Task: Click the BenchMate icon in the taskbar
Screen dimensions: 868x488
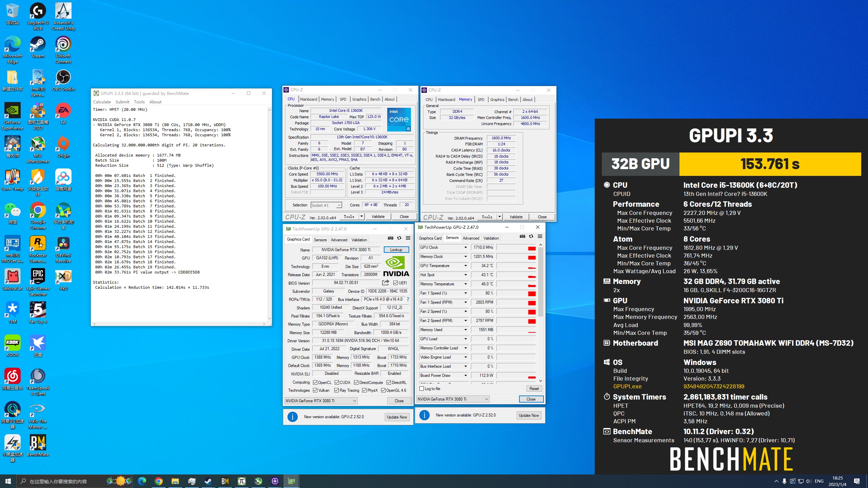Action: 225,481
